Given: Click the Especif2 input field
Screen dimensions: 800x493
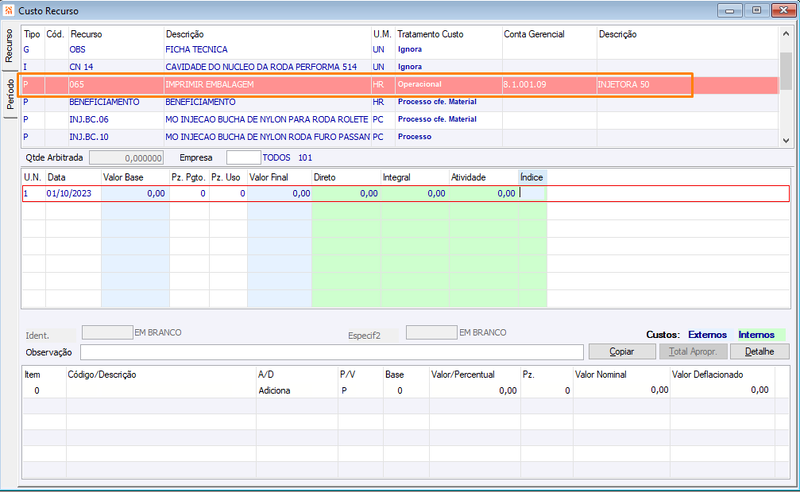Looking at the screenshot, I should [x=431, y=333].
